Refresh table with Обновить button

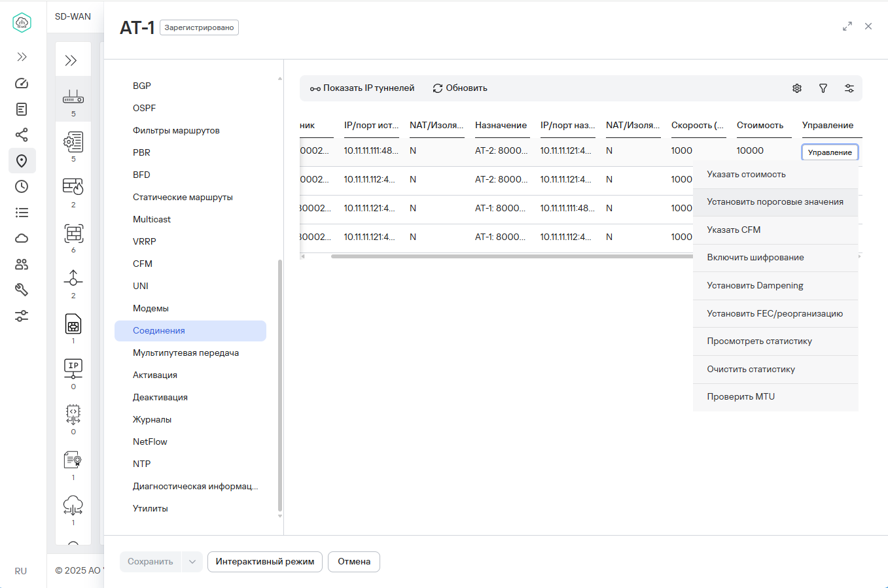[x=460, y=88]
